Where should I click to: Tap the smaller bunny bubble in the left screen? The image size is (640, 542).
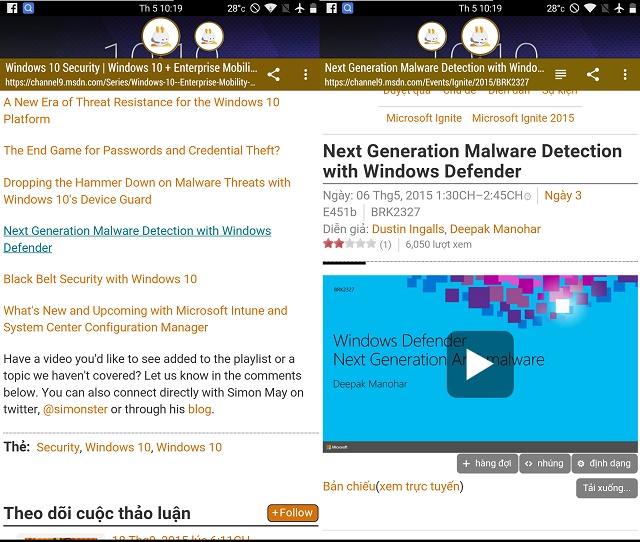point(209,36)
